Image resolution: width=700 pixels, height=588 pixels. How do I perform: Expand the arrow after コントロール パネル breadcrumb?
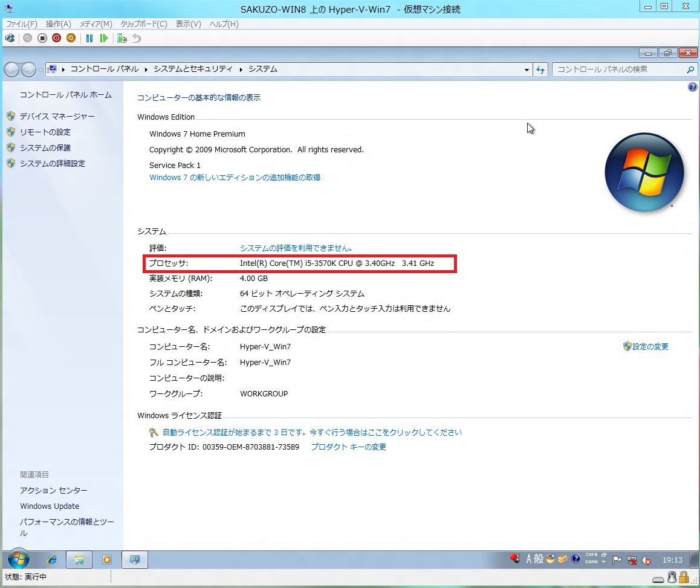click(146, 69)
